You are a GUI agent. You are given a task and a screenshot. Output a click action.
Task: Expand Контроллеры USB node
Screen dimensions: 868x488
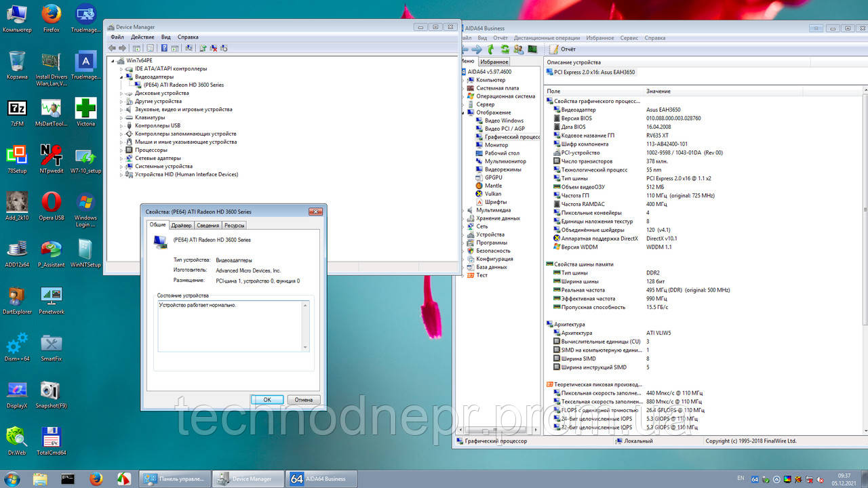122,125
